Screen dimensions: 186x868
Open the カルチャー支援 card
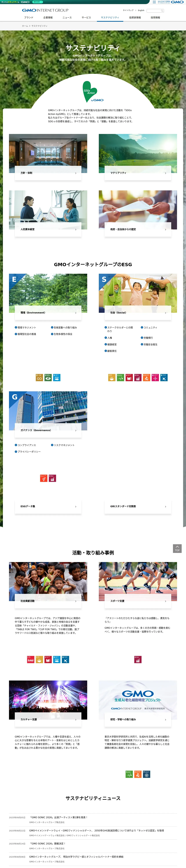(48, 719)
